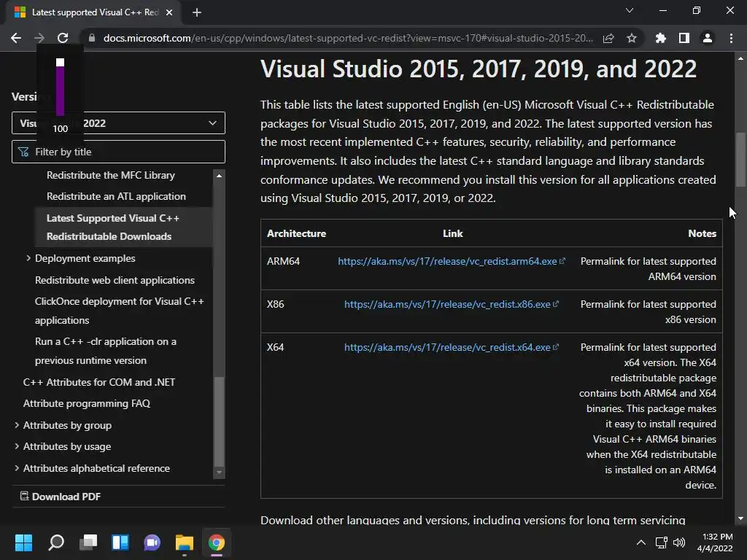Open the version selector dropdown
The height and width of the screenshot is (560, 747).
coord(118,122)
